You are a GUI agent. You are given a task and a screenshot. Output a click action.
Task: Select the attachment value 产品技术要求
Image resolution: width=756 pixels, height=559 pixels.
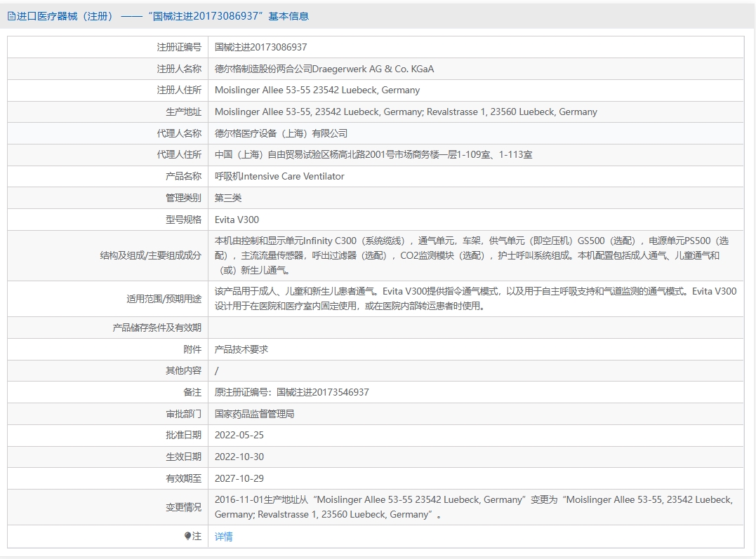click(x=241, y=349)
